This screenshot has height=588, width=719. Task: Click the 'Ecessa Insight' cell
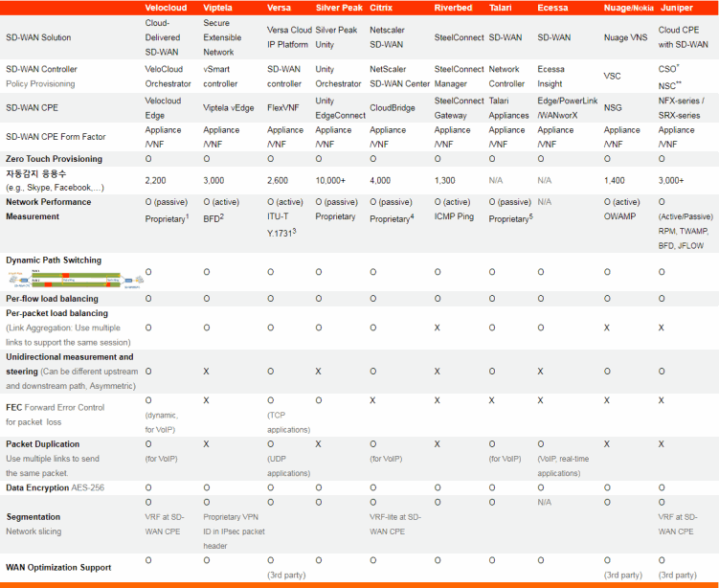click(x=550, y=77)
